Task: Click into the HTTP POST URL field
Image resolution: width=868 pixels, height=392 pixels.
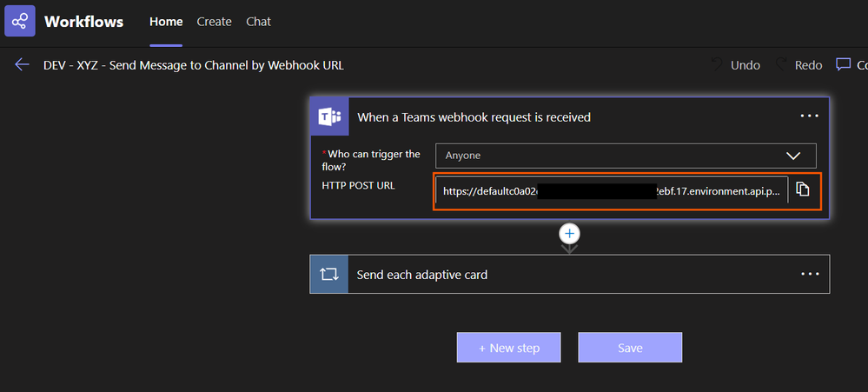Action: [x=612, y=191]
